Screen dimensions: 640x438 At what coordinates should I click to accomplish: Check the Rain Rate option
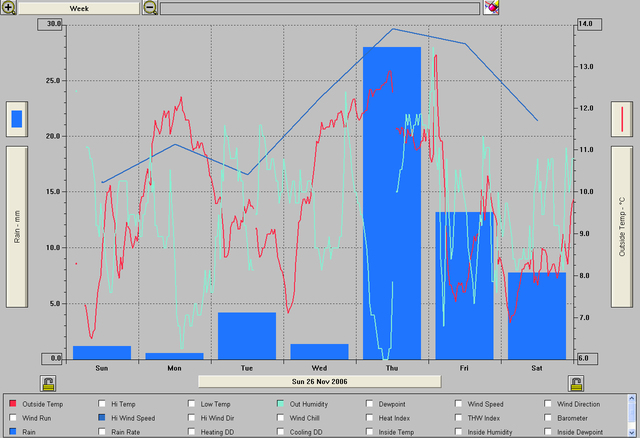pos(103,432)
